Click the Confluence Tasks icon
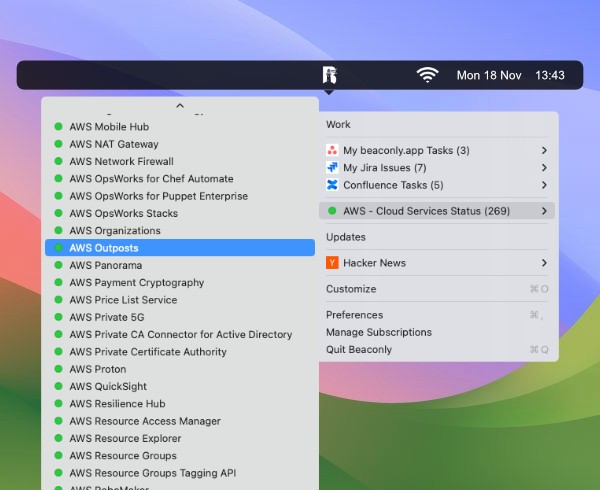The width and height of the screenshot is (600, 490). (x=332, y=185)
